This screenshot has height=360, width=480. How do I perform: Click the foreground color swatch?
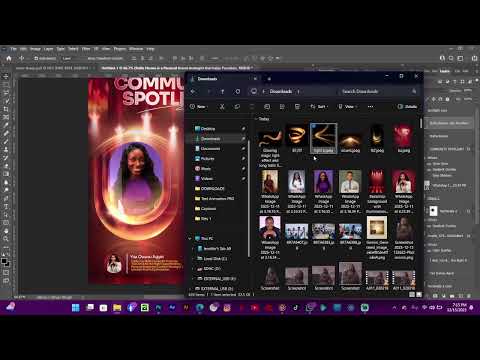pos(4,261)
